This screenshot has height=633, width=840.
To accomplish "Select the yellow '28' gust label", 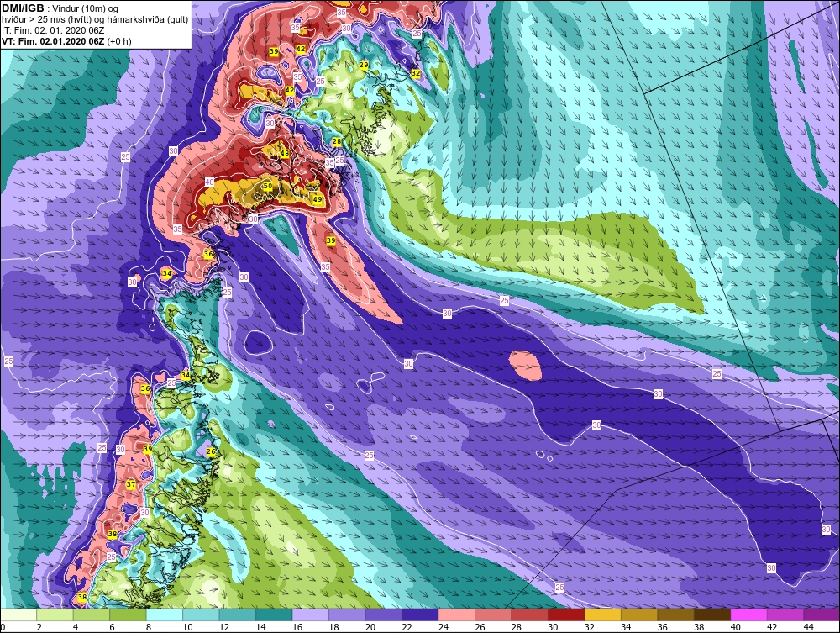I will [x=337, y=141].
